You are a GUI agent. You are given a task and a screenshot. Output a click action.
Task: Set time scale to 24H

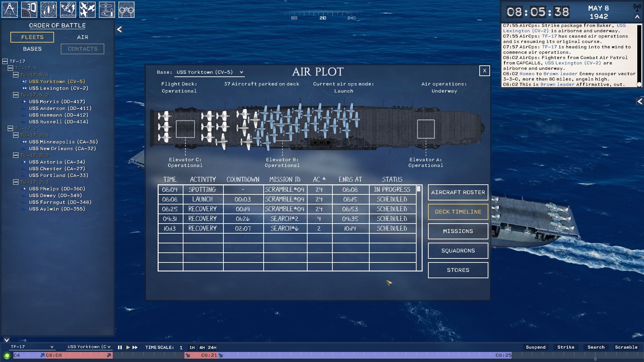pos(212,348)
